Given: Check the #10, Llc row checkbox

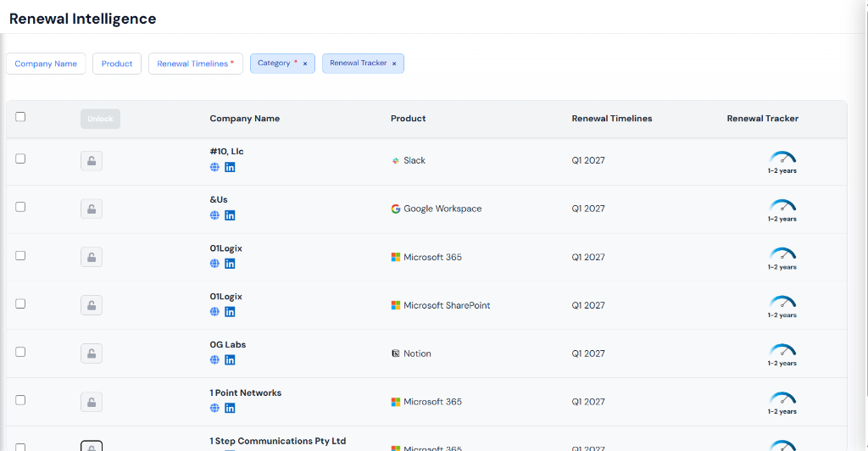Looking at the screenshot, I should pos(20,159).
